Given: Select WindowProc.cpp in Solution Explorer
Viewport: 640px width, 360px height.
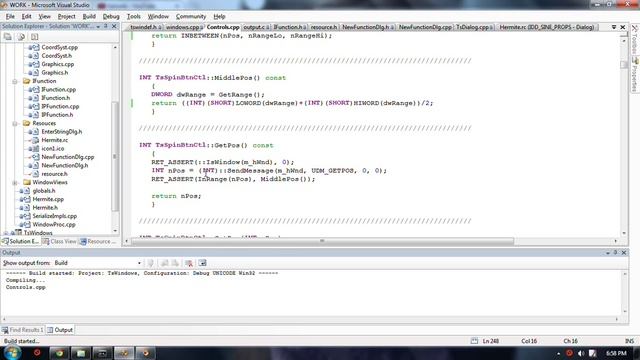Looking at the screenshot, I should coord(54,224).
